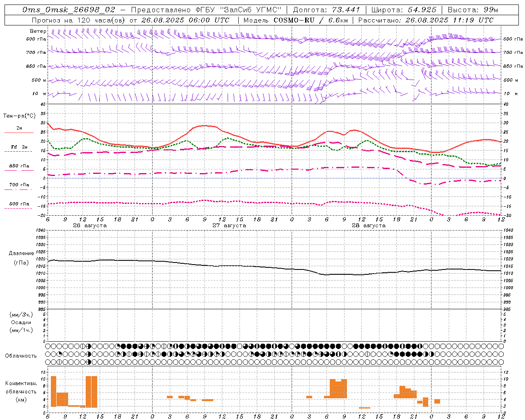
Task: Click the "27 августа" date label
Action: [229, 226]
